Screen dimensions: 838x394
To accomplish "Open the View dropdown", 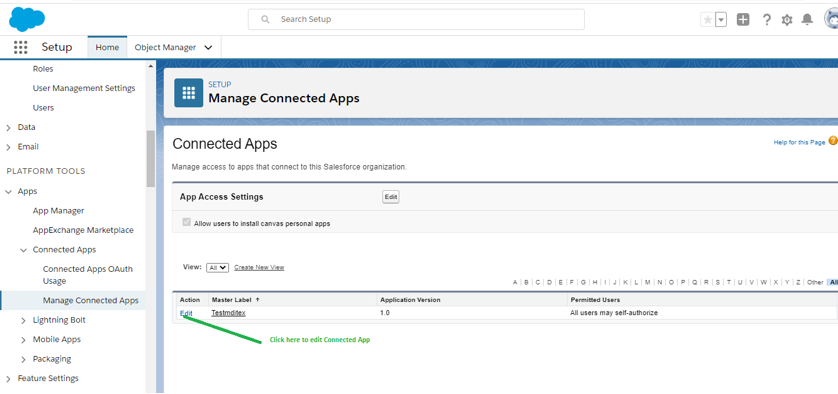I will (x=218, y=267).
